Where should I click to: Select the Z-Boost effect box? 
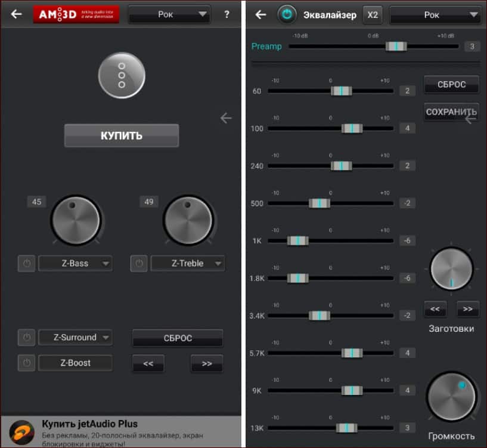[75, 363]
